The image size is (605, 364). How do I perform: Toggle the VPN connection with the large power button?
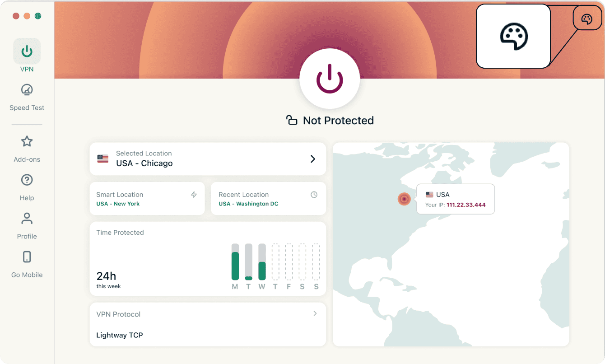click(330, 79)
